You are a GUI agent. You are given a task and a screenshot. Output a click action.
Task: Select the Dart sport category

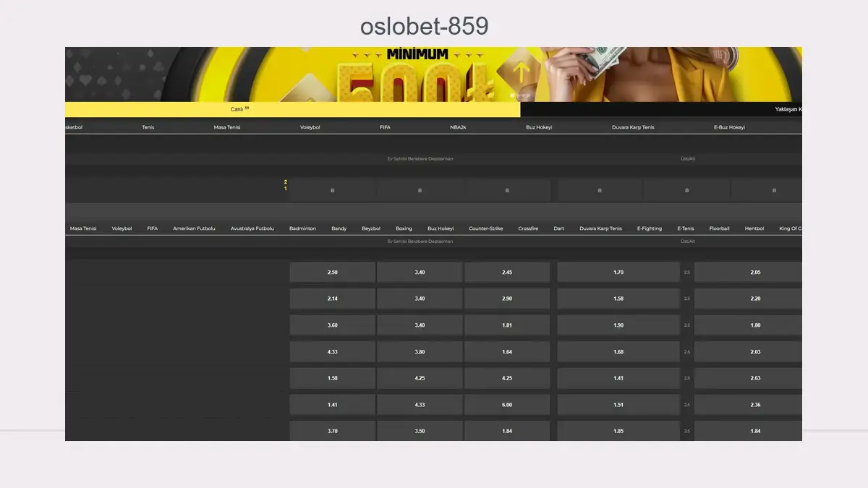(558, 228)
